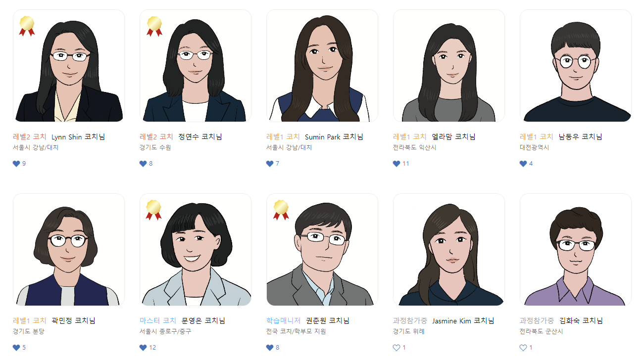Click heart icon under 정연수 코치님
Screen dimensions: 644x357
tap(143, 164)
